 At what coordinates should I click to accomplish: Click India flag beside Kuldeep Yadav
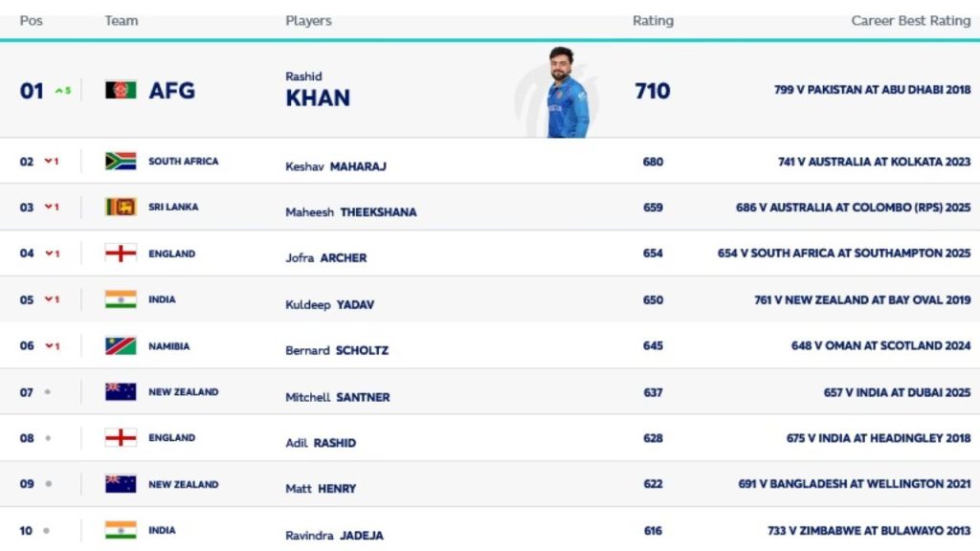pos(121,299)
